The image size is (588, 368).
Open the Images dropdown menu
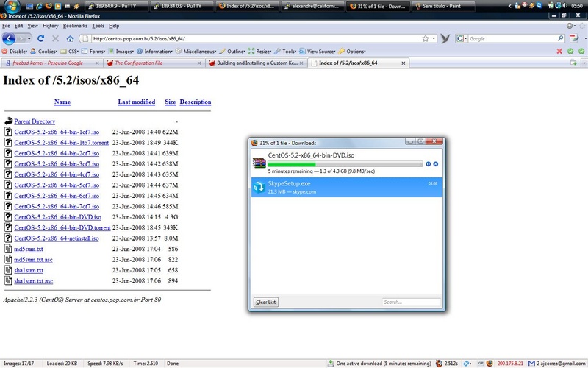[x=121, y=52]
